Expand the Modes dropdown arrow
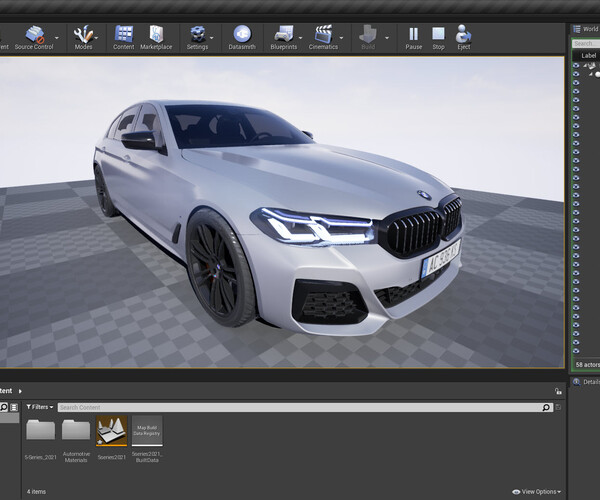Viewport: 600px width, 500px height. click(x=96, y=38)
